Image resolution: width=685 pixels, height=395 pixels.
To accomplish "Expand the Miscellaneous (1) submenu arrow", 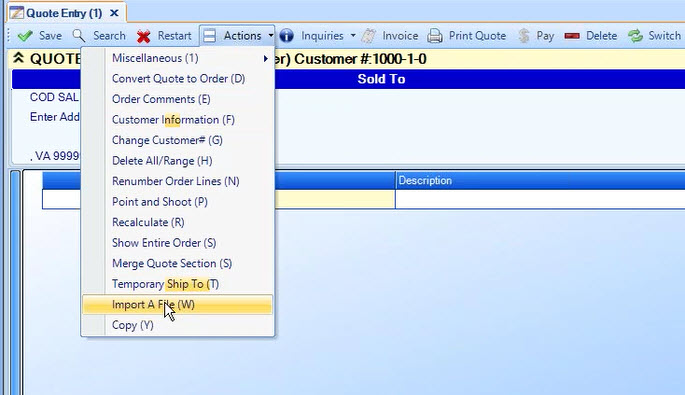I will point(265,59).
